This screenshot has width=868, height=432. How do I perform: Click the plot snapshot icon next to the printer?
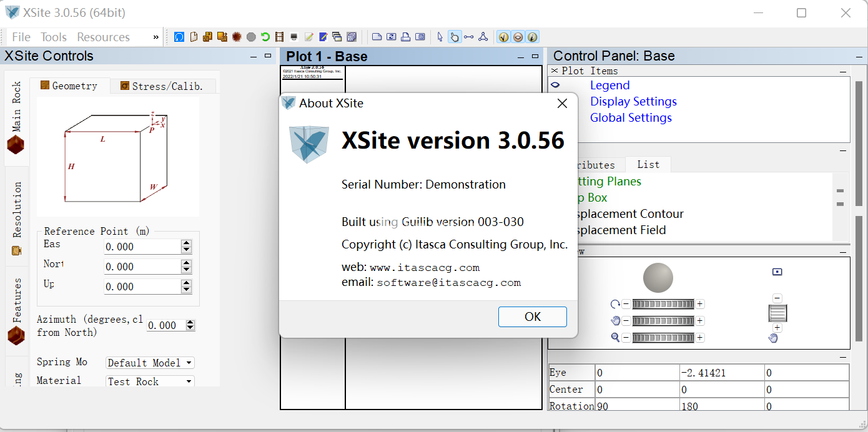420,37
